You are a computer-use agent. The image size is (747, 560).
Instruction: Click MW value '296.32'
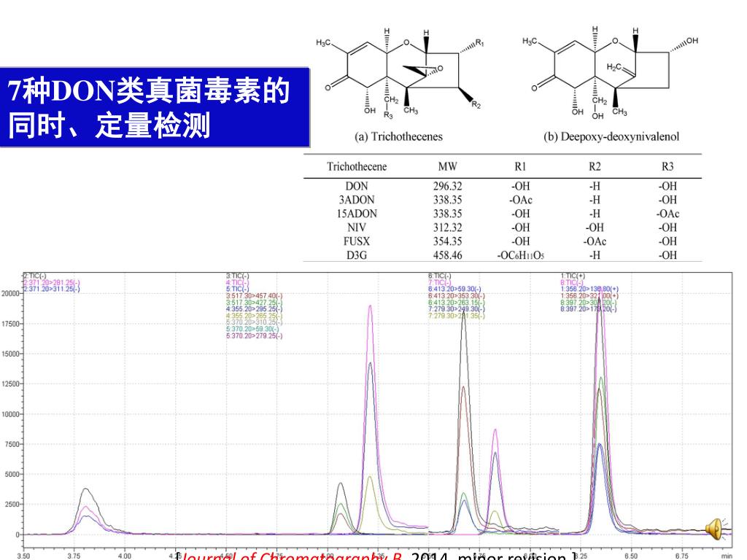pyautogui.click(x=447, y=186)
